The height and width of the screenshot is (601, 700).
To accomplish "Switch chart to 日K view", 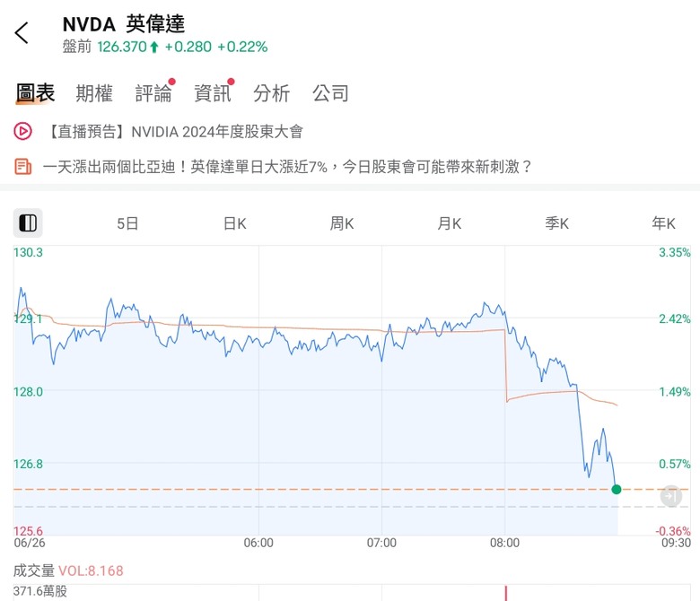I will coord(235,223).
